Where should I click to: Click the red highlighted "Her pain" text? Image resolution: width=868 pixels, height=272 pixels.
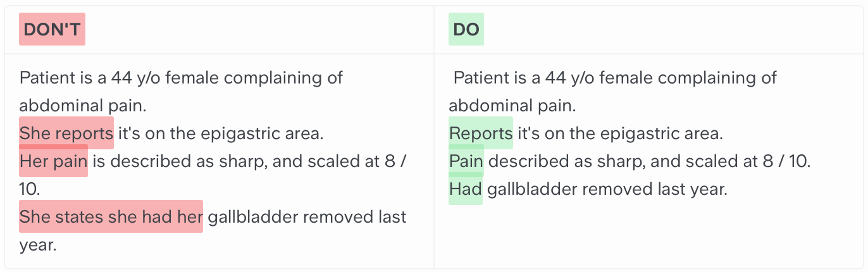[x=53, y=161]
